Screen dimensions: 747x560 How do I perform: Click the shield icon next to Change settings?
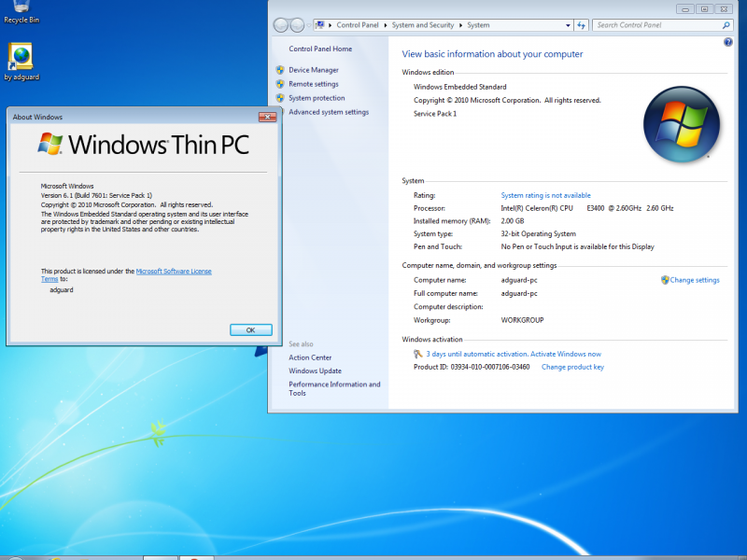(665, 280)
